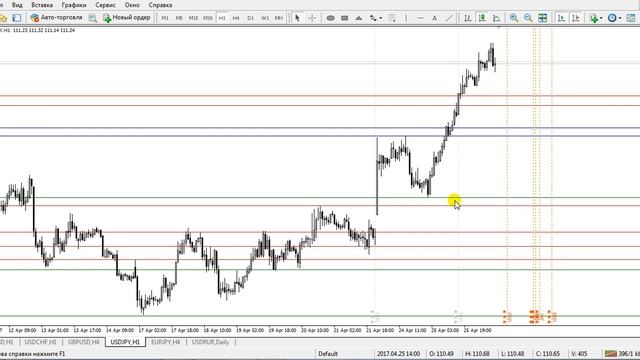The height and width of the screenshot is (360, 640).
Task: Open the periods clock dropdown
Action: (x=614, y=18)
